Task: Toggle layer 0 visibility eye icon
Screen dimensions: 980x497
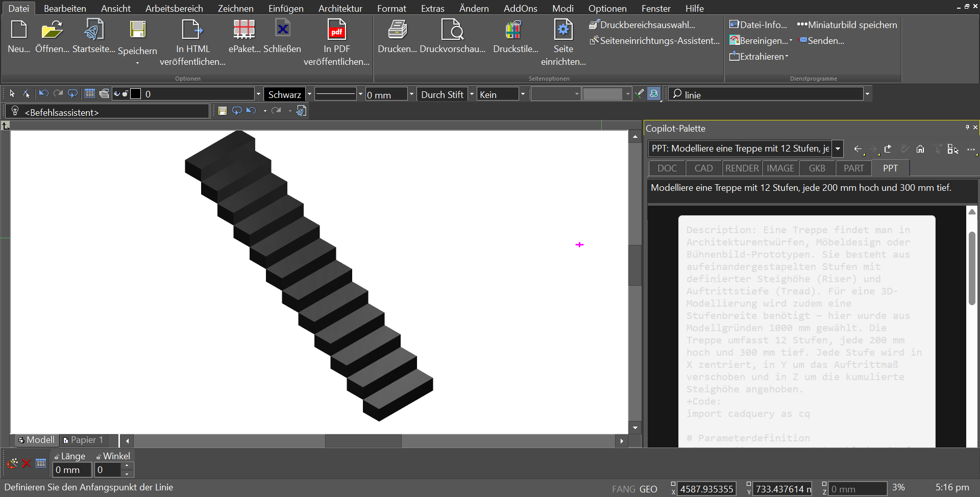Action: pyautogui.click(x=116, y=94)
